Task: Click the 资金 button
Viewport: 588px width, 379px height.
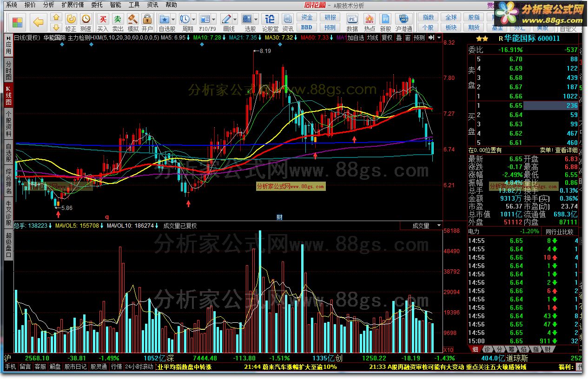Action: [x=307, y=17]
